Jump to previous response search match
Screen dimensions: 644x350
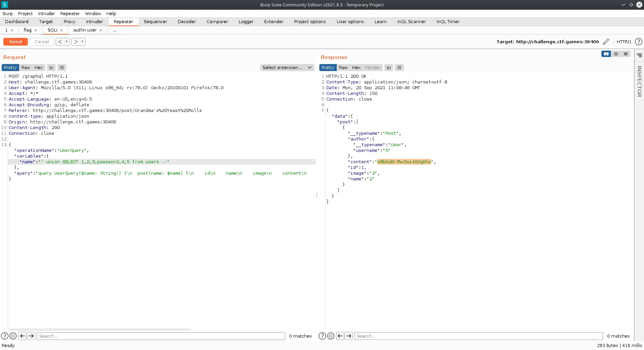click(340, 336)
